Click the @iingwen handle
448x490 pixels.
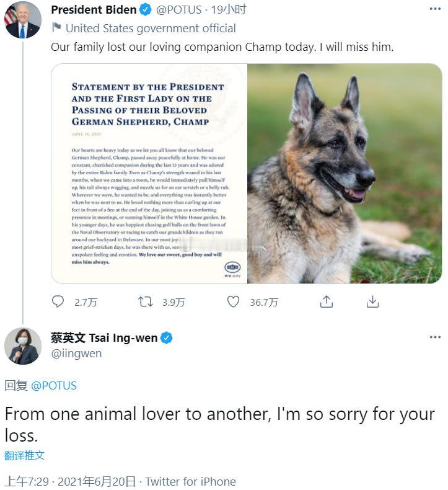point(76,354)
